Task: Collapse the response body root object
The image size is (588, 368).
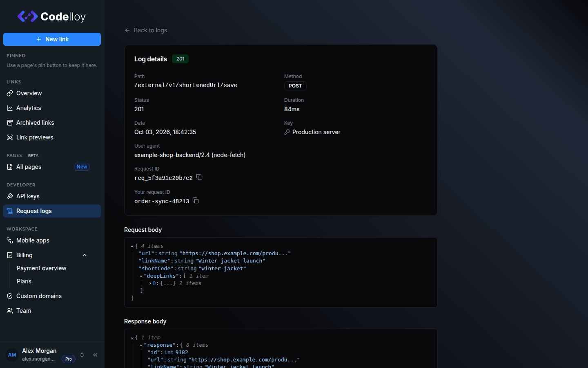Action: point(132,338)
